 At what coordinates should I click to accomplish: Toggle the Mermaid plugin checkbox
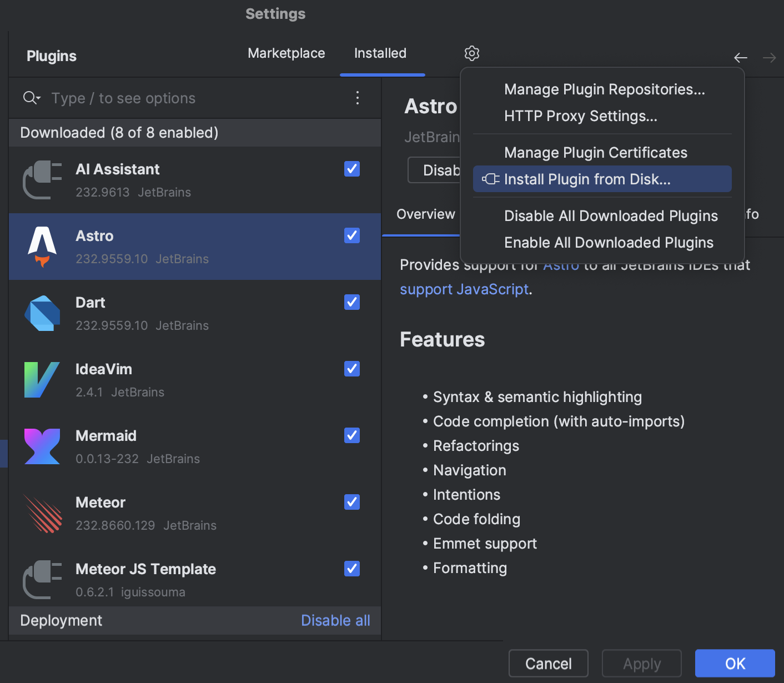point(351,435)
